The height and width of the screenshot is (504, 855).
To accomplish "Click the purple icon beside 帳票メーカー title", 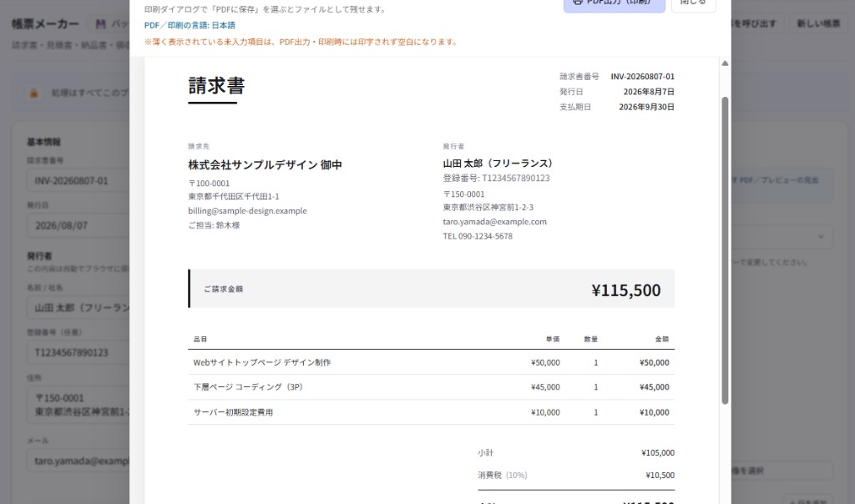I will [101, 24].
